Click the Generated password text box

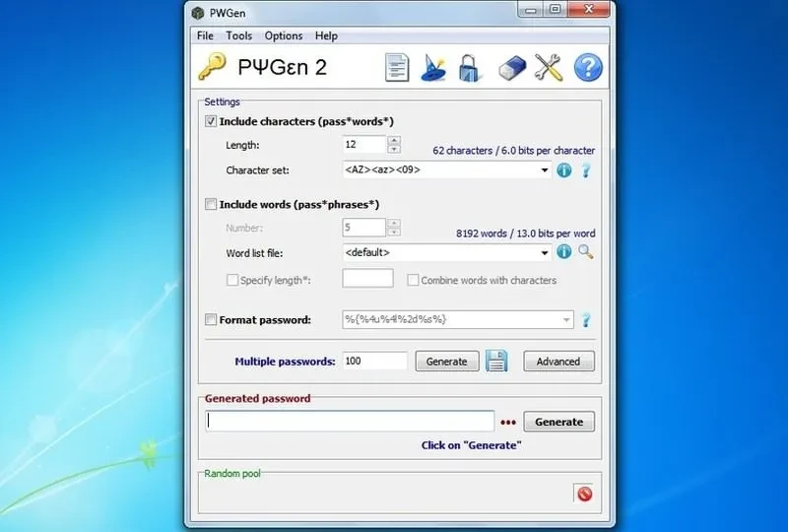[x=350, y=422]
